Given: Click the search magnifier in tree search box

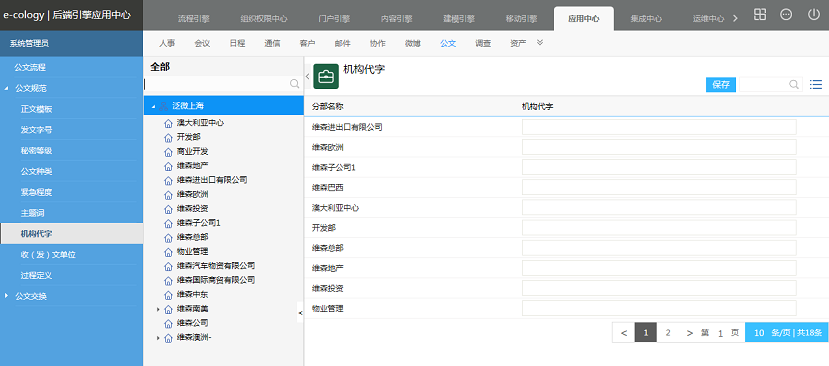Looking at the screenshot, I should (294, 84).
